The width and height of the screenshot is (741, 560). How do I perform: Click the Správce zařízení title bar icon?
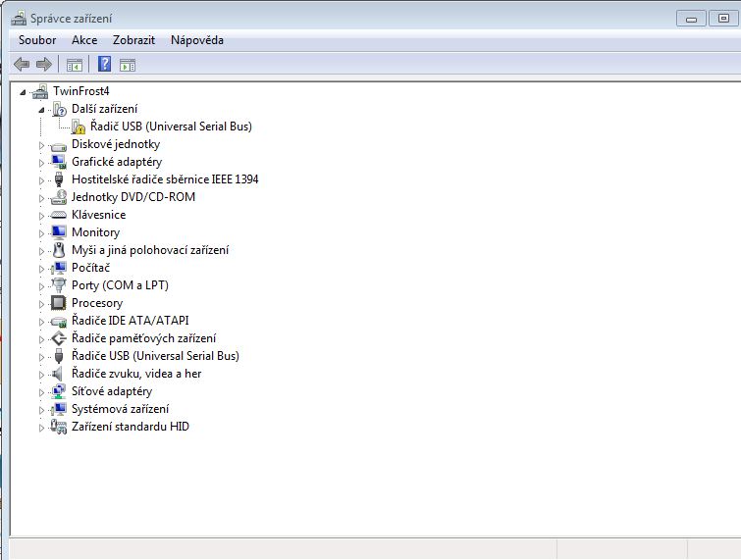pos(19,18)
